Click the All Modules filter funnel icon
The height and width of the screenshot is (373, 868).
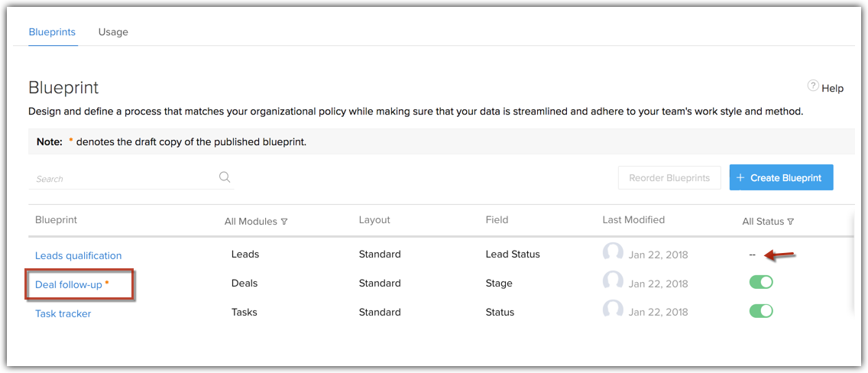tap(284, 222)
